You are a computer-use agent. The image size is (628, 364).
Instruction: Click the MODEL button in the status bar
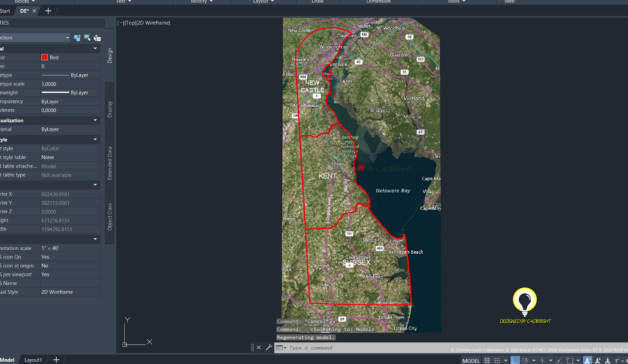(x=471, y=359)
